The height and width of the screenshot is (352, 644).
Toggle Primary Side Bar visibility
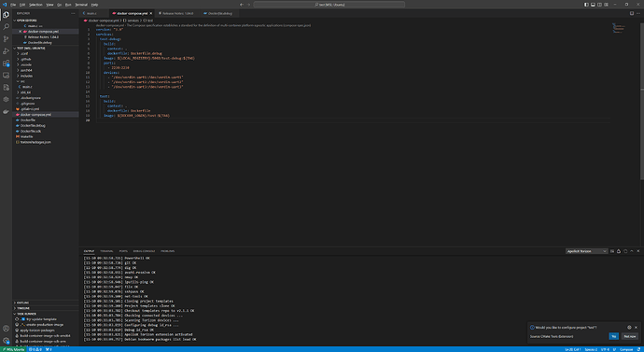[586, 5]
